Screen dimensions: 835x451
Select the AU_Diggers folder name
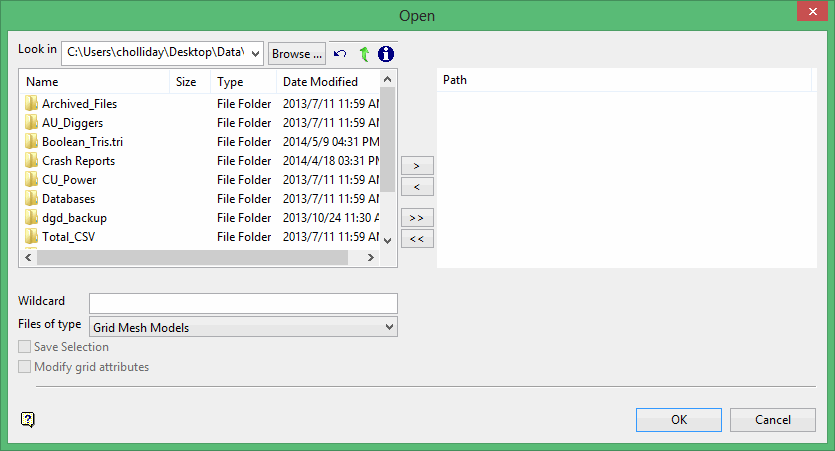(72, 123)
